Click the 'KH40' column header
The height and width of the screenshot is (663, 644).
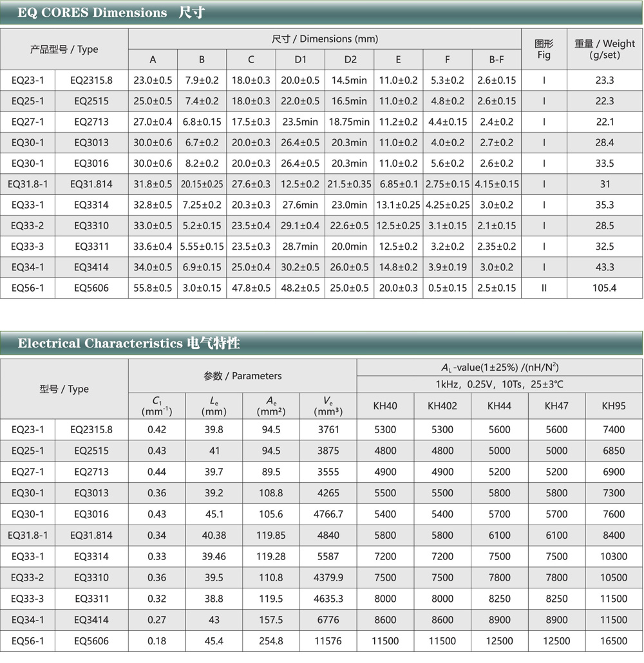386,406
